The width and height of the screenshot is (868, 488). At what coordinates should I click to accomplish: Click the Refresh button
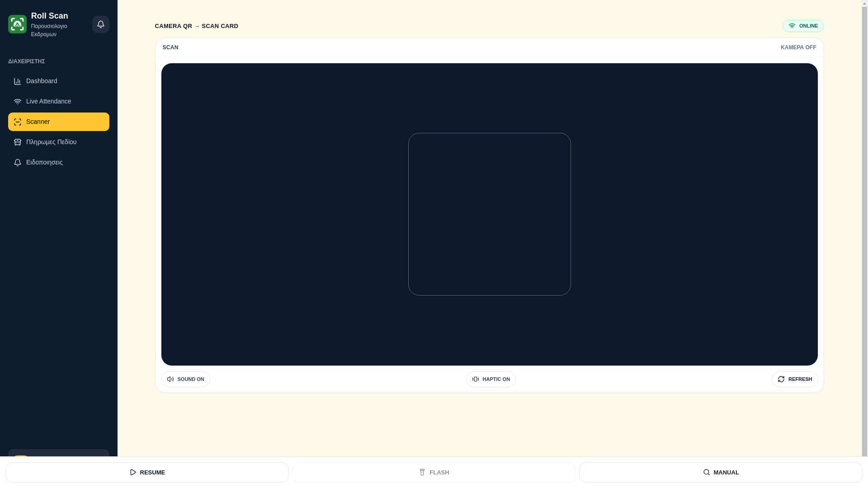click(x=795, y=379)
